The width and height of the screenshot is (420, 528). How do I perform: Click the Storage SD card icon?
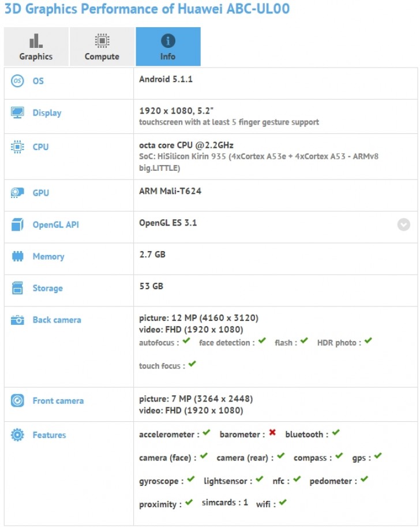pos(17,288)
